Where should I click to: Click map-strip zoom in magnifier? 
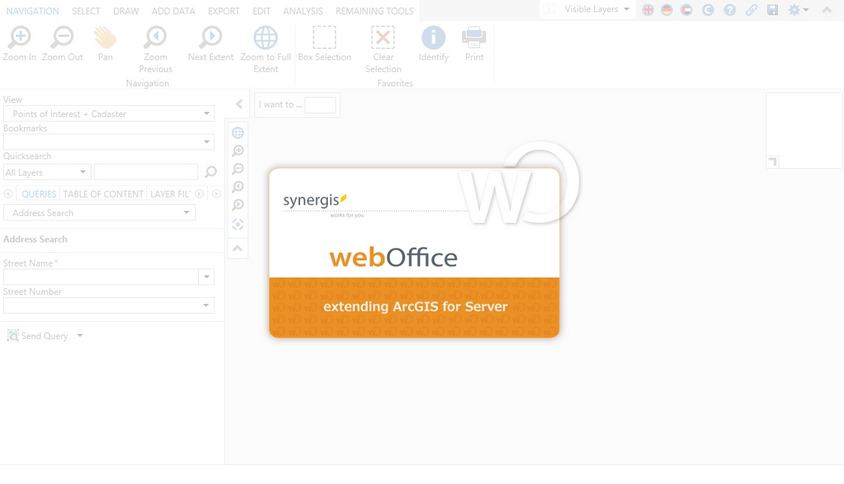238,151
